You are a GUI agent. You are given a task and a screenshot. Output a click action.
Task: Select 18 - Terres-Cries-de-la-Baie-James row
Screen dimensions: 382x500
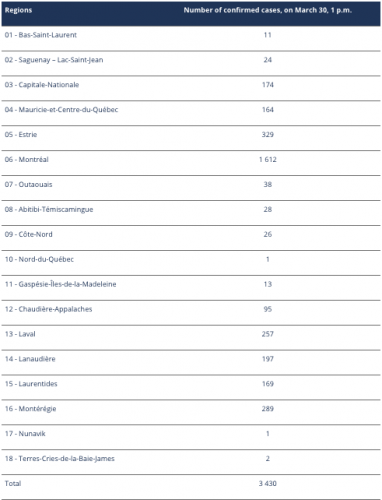coord(191,459)
